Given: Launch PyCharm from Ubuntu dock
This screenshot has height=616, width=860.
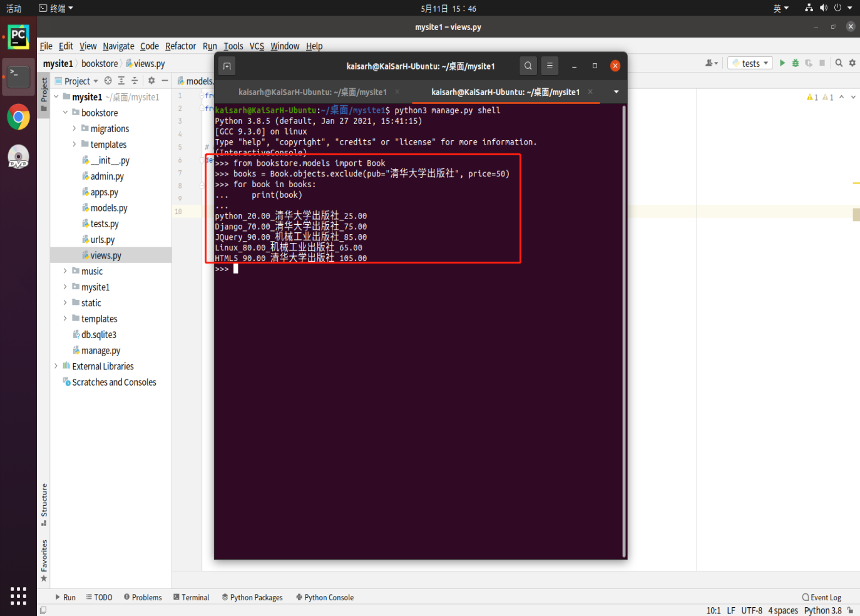Looking at the screenshot, I should [18, 37].
